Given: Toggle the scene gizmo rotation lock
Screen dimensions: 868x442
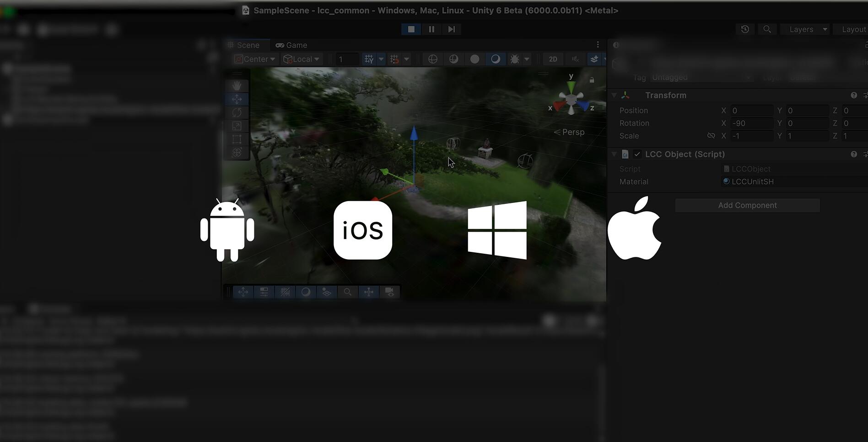Looking at the screenshot, I should (x=592, y=80).
